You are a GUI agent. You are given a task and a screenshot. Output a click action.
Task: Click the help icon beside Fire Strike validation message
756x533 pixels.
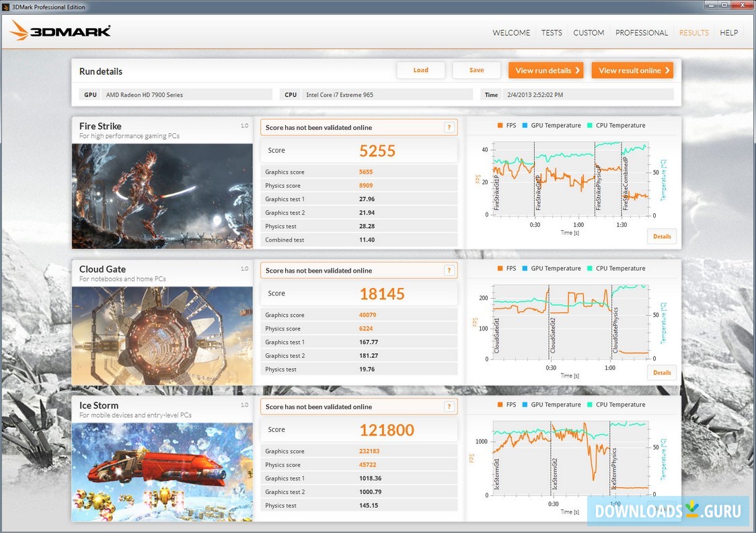[449, 127]
